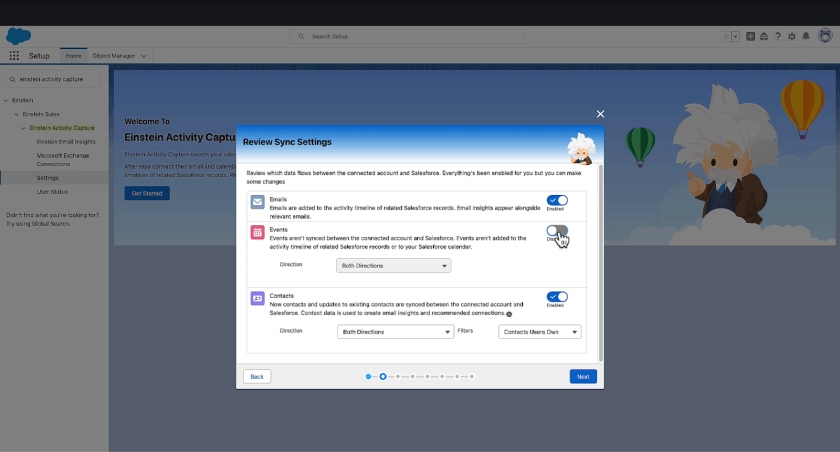Open the help question mark icon

coord(778,36)
